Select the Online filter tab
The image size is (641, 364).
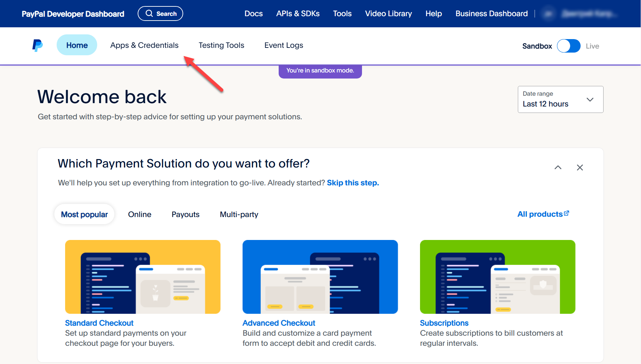(x=140, y=214)
